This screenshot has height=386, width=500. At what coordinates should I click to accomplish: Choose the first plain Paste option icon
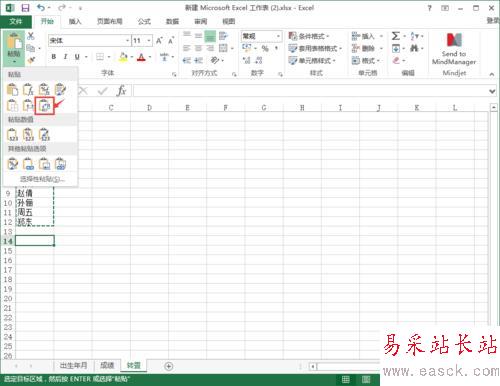click(x=12, y=90)
